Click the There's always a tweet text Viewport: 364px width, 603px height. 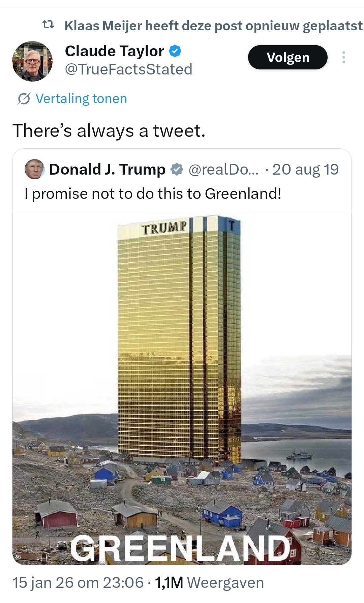(x=109, y=130)
